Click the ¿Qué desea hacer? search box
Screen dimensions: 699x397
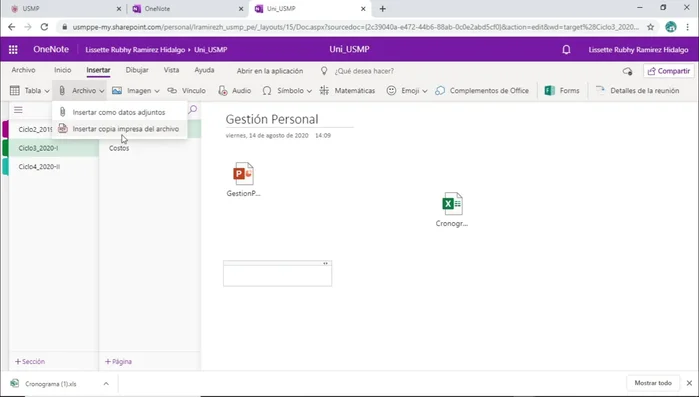pyautogui.click(x=364, y=71)
